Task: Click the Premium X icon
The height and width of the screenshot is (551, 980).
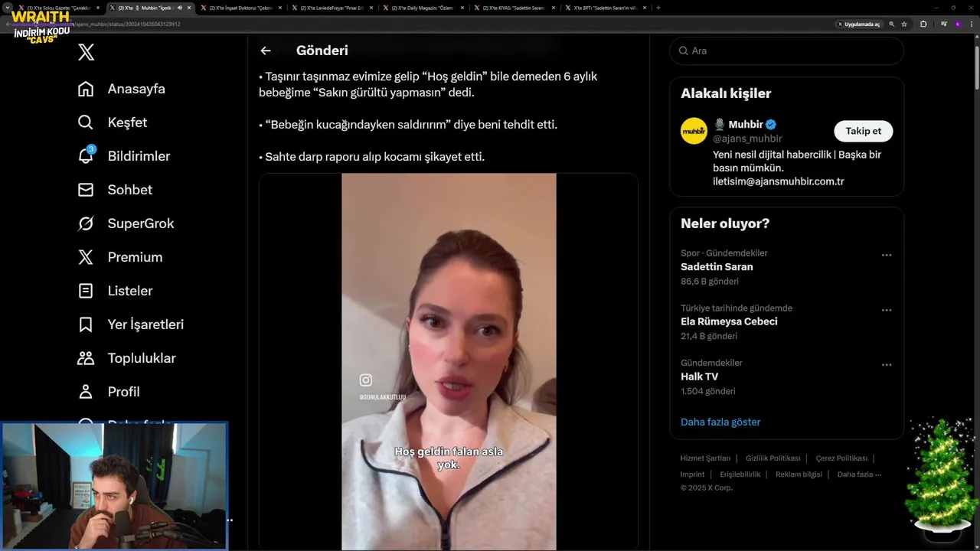Action: (86, 257)
